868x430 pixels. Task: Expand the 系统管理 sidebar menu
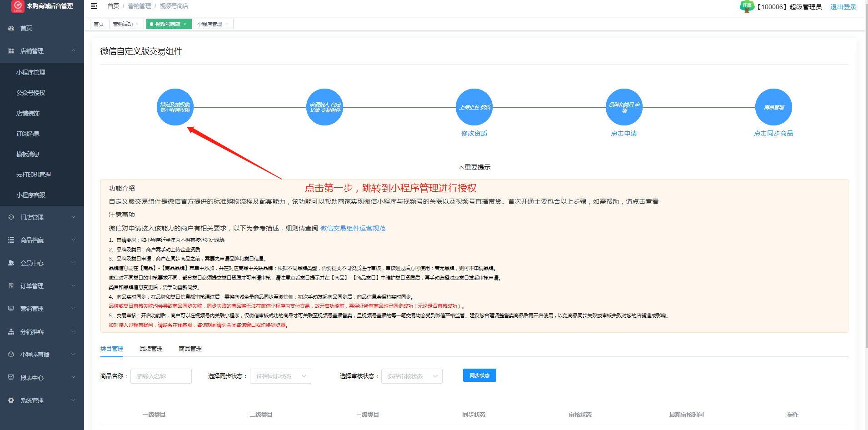pyautogui.click(x=42, y=400)
